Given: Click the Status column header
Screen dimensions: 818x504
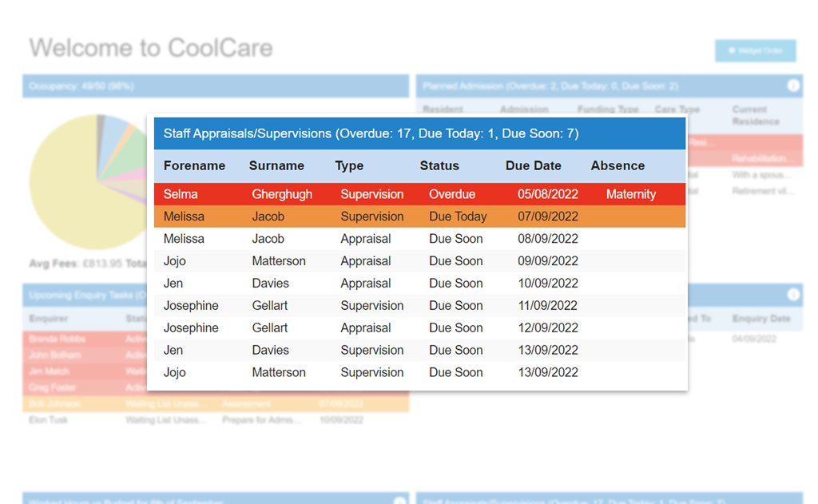Looking at the screenshot, I should coord(439,166).
